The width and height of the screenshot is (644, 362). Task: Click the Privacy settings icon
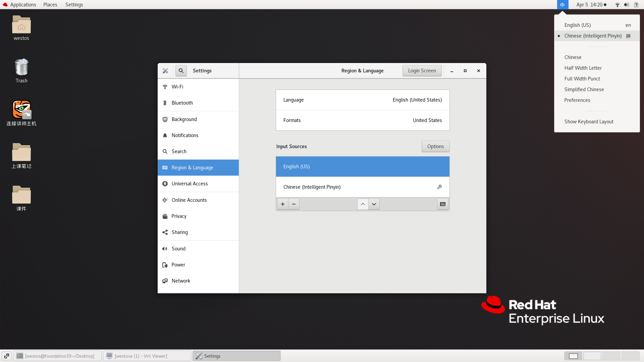pyautogui.click(x=165, y=216)
